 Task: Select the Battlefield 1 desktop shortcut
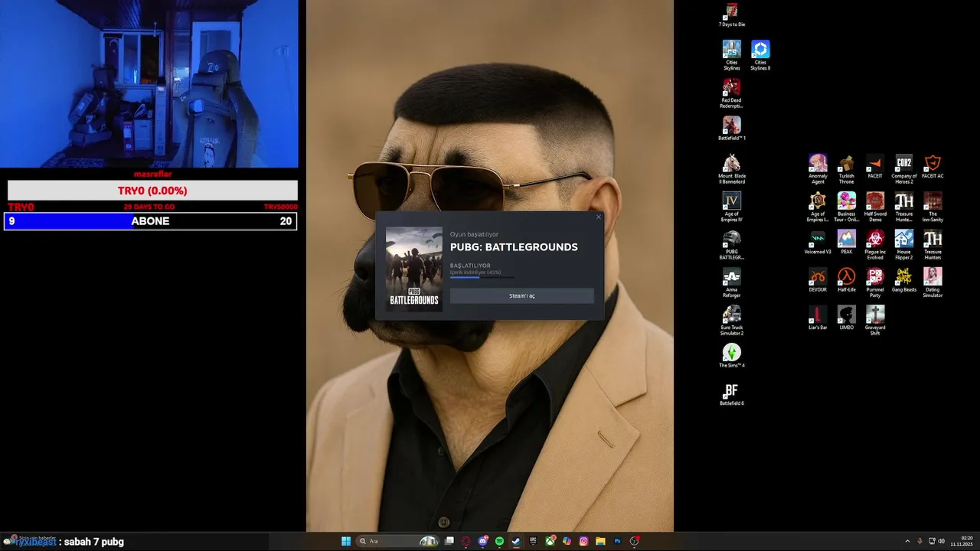click(x=732, y=129)
